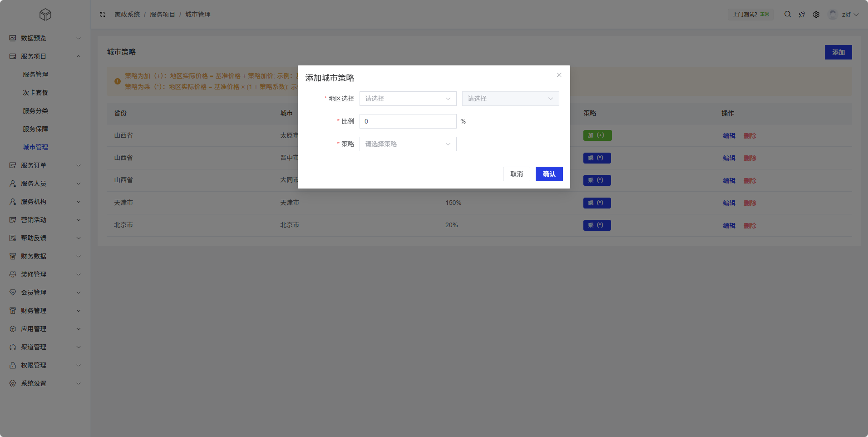Click the 服务人员 person icon
Screen dimensions: 868x437
click(13, 184)
